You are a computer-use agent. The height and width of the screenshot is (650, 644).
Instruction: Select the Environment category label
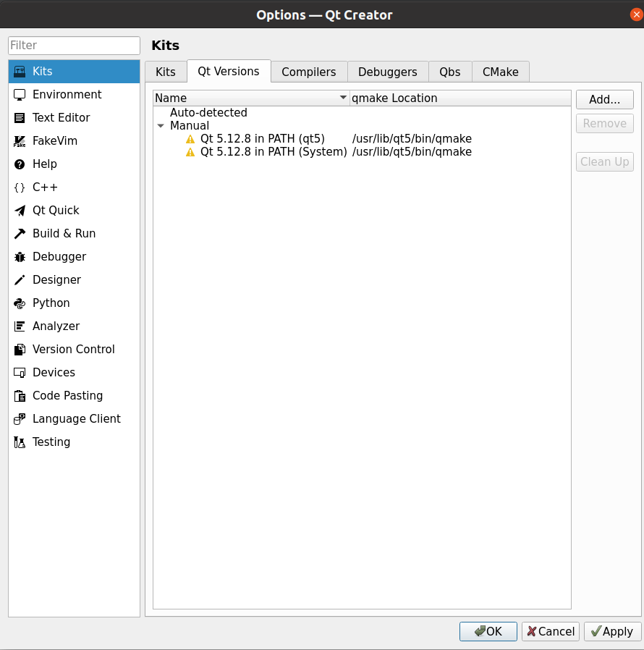(67, 95)
